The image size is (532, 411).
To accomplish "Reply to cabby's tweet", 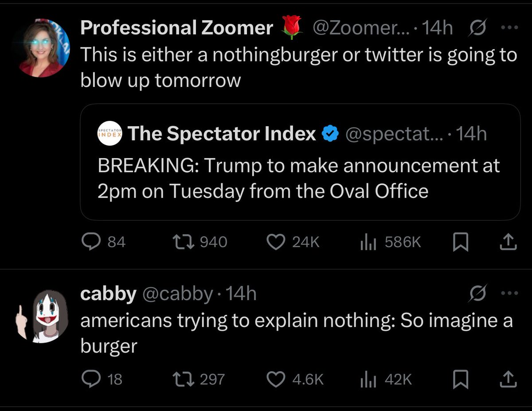I will pos(92,379).
